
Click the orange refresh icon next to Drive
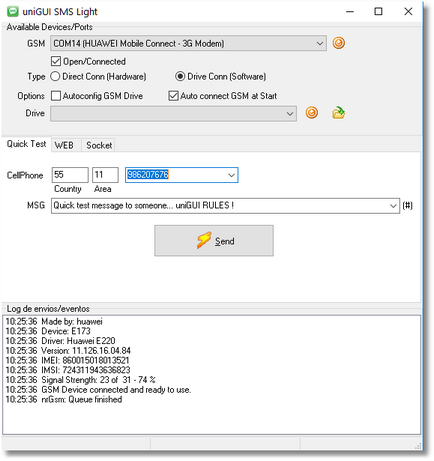coord(312,113)
